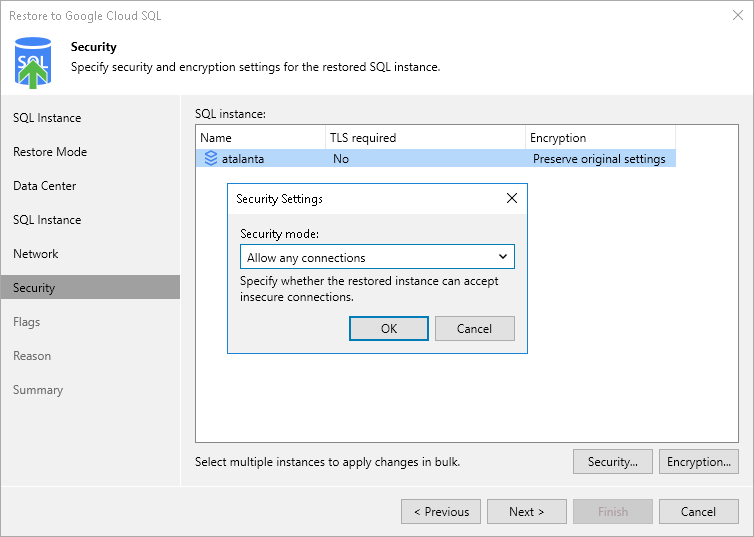754x537 pixels.
Task: Click the 'Allow any connections' value
Action: pyautogui.click(x=306, y=258)
